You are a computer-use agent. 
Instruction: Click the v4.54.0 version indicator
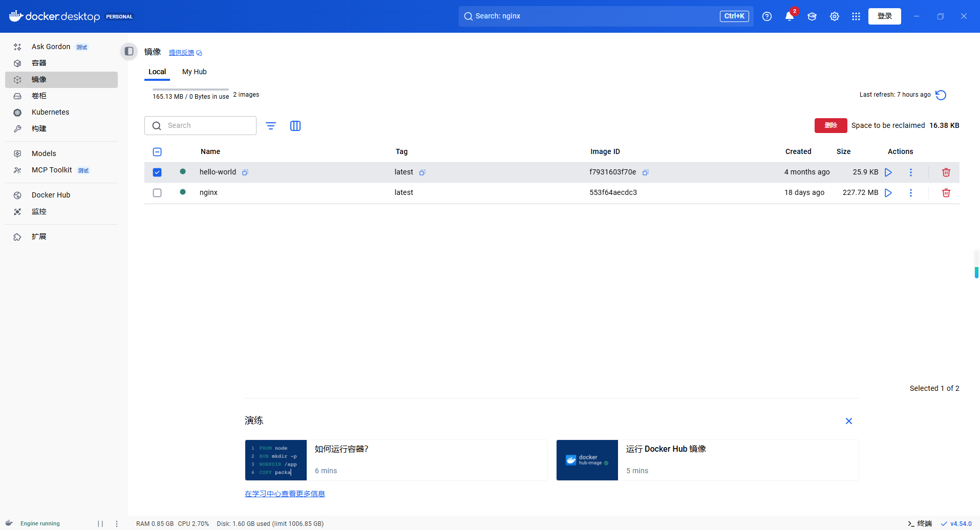[956, 524]
